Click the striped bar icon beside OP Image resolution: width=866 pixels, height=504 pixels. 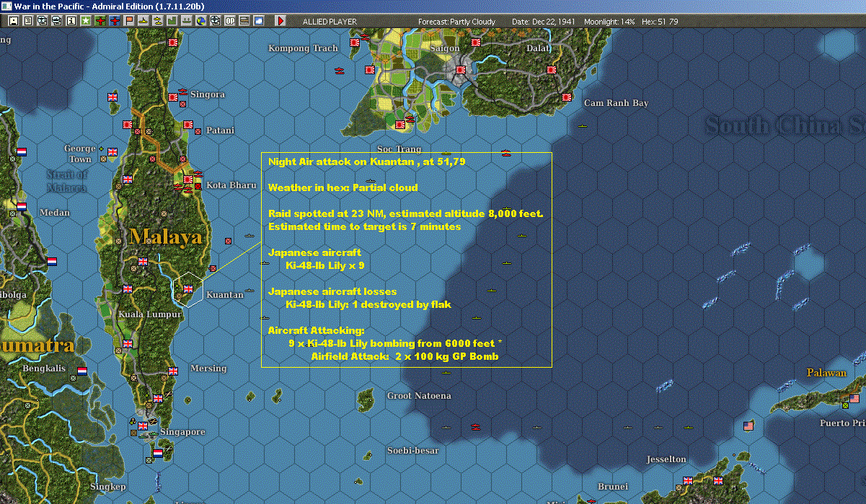pyautogui.click(x=244, y=21)
